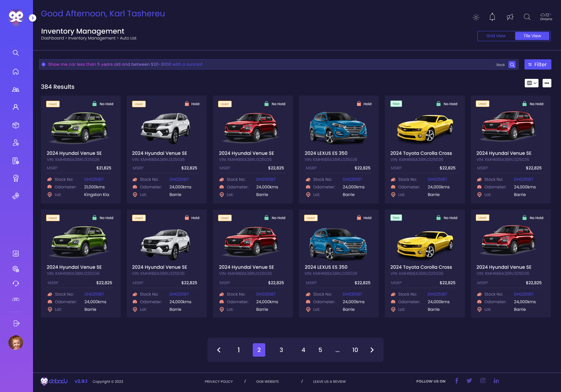Open the Privacy Policy footer link
The height and width of the screenshot is (392, 561).
pos(219,381)
